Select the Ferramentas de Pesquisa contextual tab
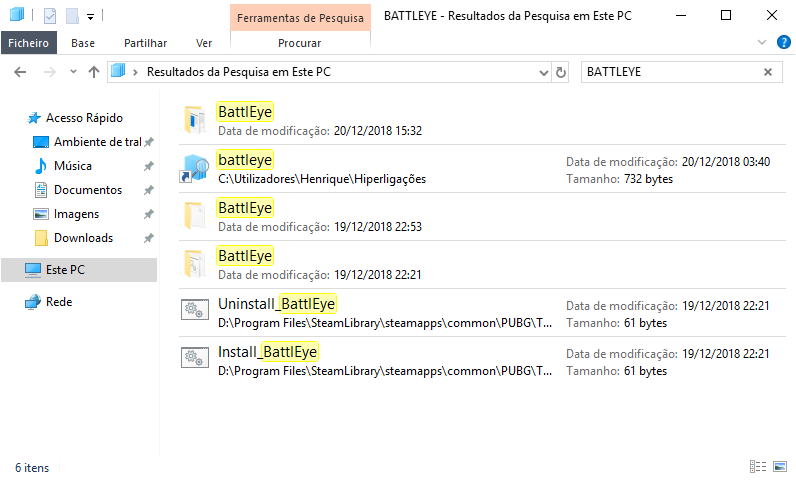Screen dimensions: 796x480 pos(300,18)
